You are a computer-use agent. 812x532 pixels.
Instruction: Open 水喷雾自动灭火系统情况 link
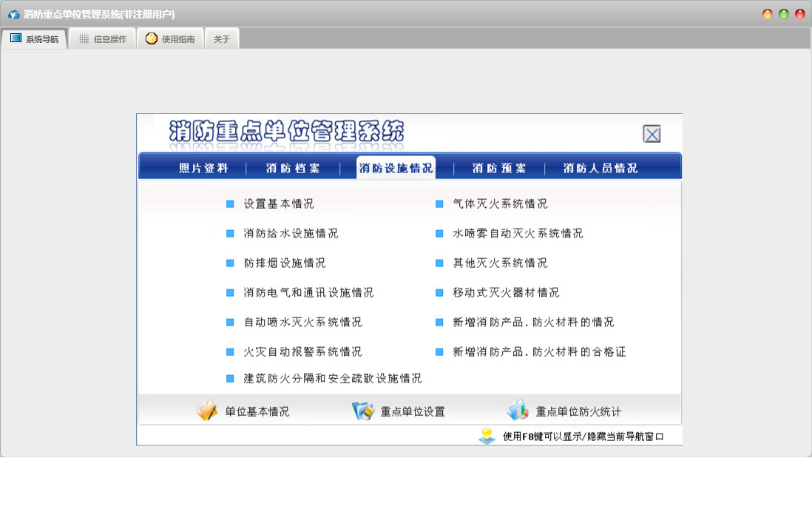click(518, 234)
